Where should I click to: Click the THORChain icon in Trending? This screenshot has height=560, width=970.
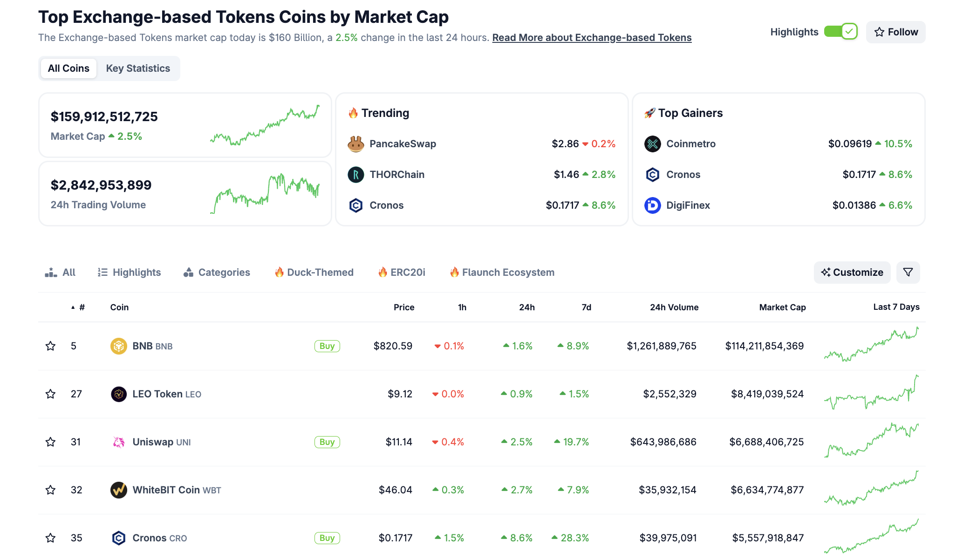355,174
